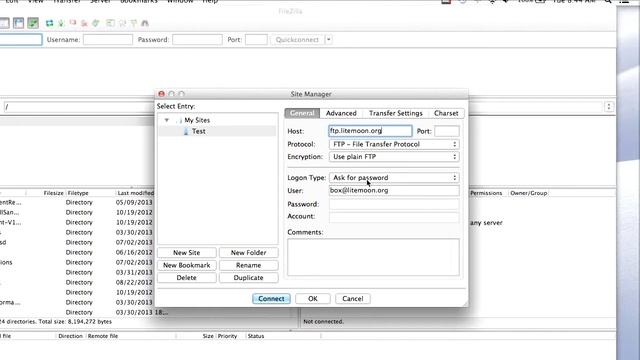Collapse the My Sites tree node

pos(167,120)
